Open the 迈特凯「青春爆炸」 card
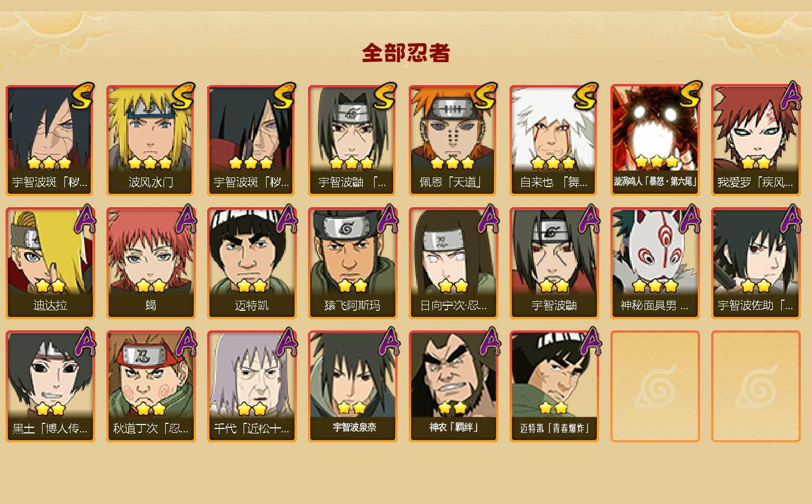This screenshot has height=504, width=812. tap(554, 386)
